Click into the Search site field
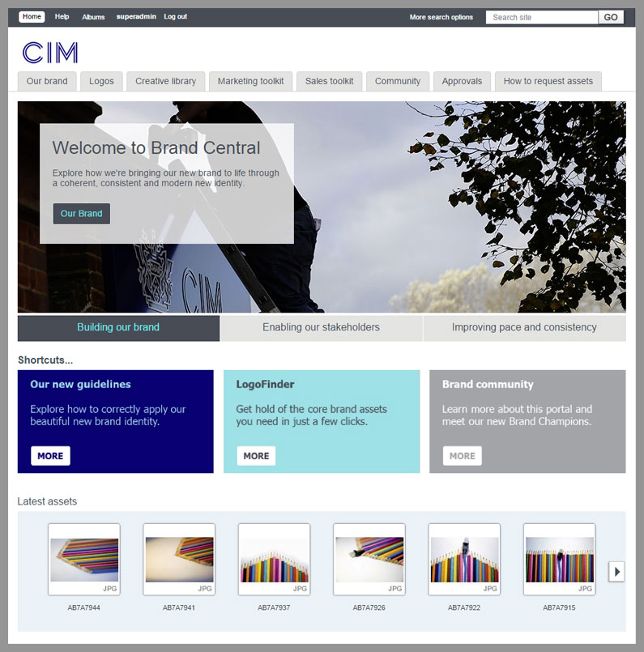 click(x=541, y=17)
